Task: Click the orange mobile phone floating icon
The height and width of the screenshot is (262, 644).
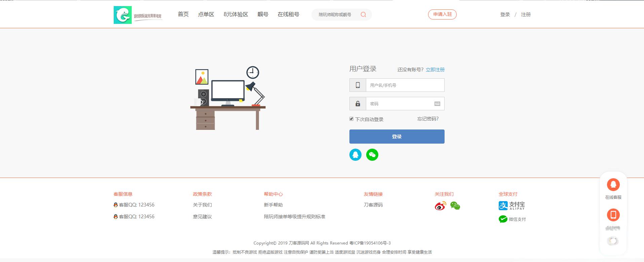Action: [x=613, y=215]
